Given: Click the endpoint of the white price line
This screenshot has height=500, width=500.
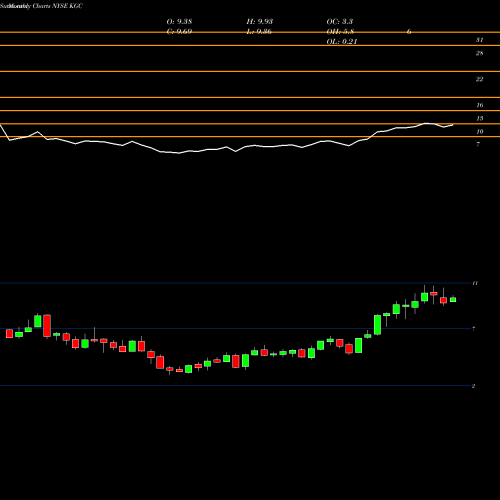Looking at the screenshot, I should point(453,125).
